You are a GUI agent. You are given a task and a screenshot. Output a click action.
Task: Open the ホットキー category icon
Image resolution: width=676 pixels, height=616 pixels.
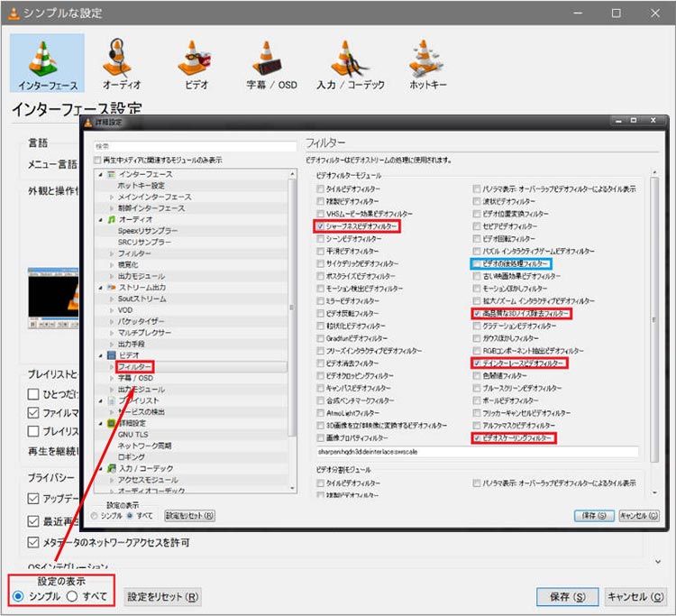427,63
